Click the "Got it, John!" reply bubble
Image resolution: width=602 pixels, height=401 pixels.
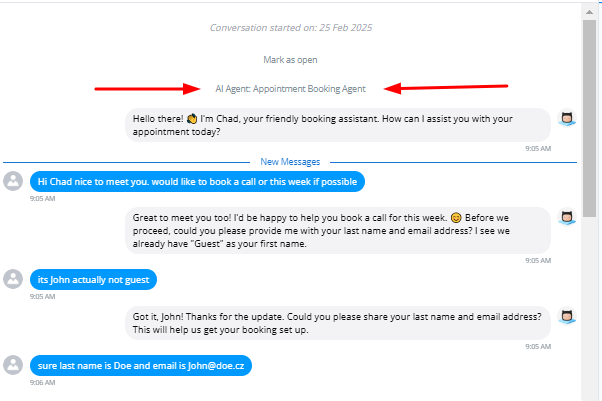pos(338,322)
